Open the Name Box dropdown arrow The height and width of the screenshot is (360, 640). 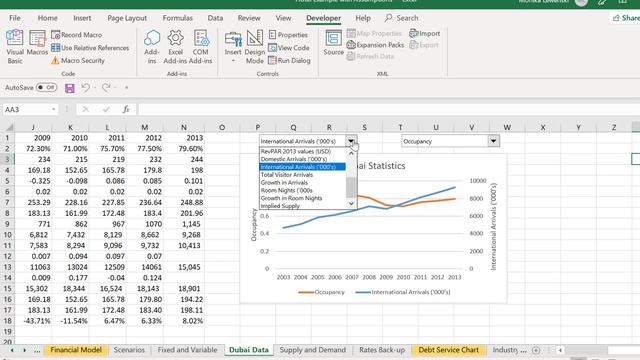(53, 109)
